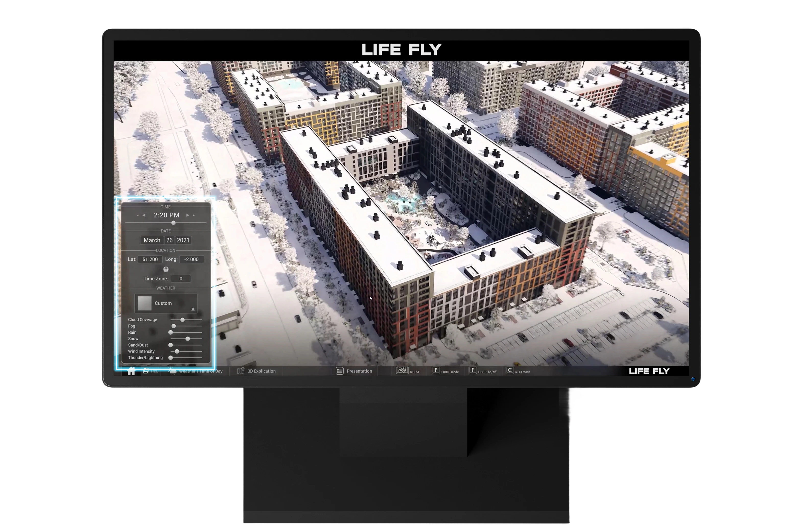
Task: Click the C key NEXT mode icon
Action: click(510, 370)
